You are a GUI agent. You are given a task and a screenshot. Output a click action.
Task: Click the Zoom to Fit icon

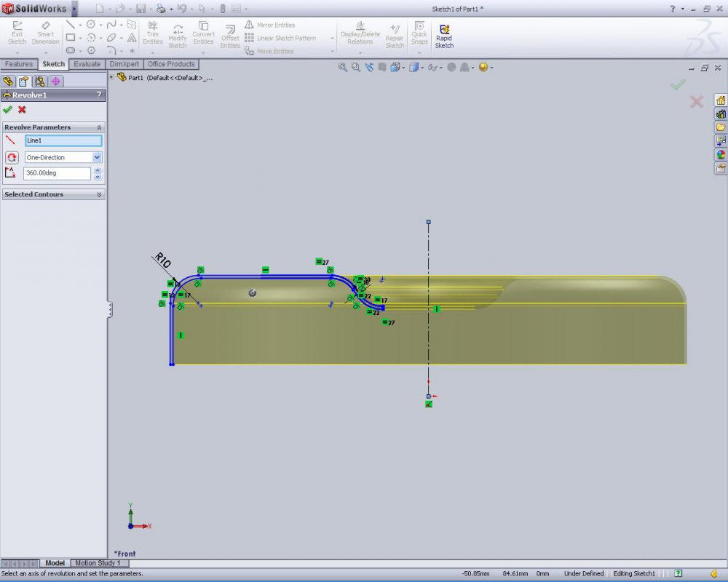pyautogui.click(x=342, y=68)
